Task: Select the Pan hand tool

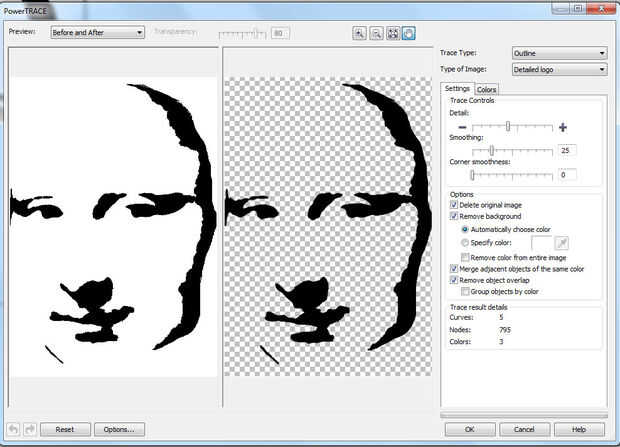Action: [x=408, y=33]
